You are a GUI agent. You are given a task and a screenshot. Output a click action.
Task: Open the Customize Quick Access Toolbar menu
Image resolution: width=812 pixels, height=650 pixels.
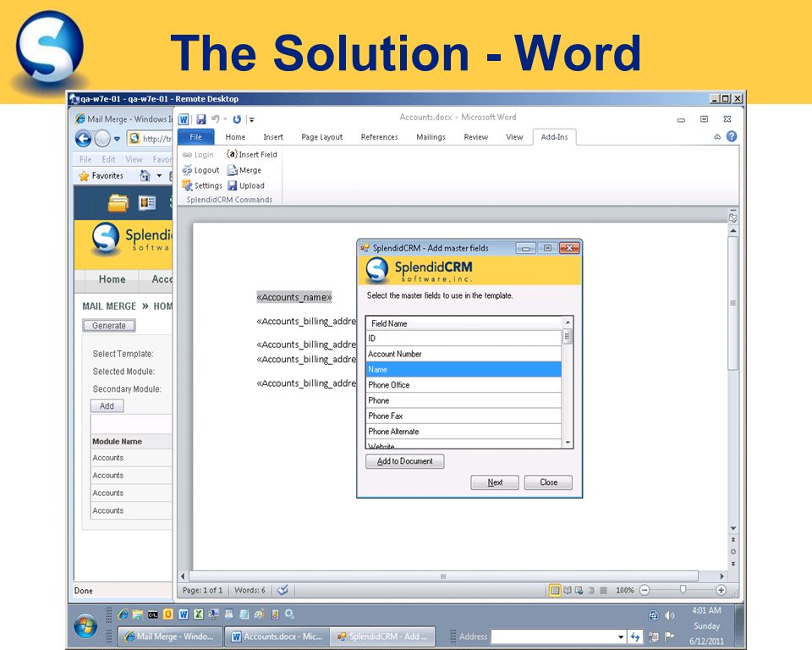click(252, 119)
